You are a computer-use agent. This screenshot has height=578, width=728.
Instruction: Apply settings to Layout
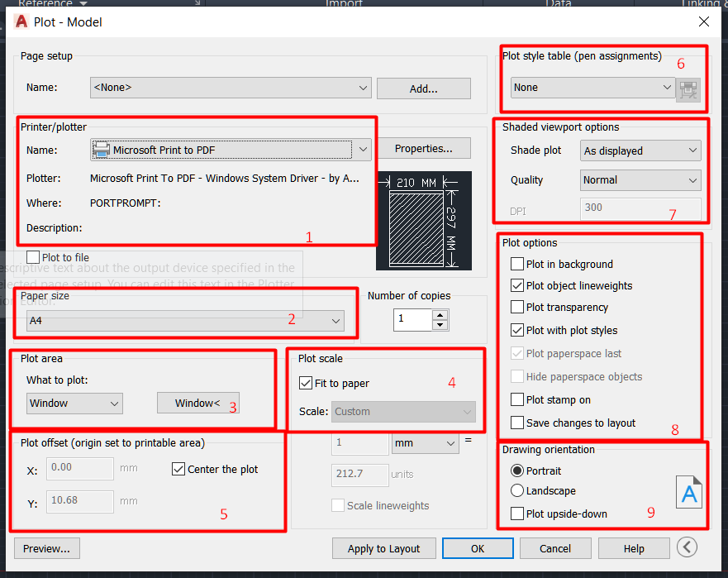point(383,548)
